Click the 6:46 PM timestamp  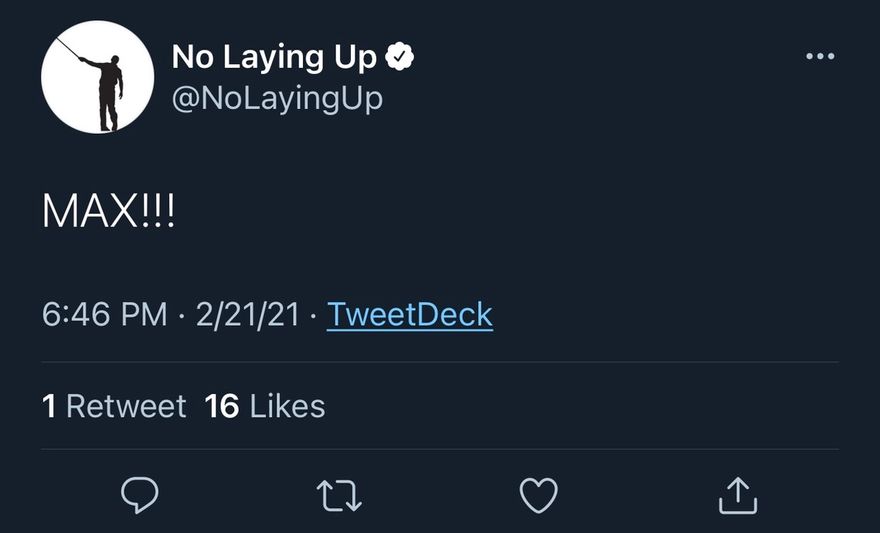pyautogui.click(x=105, y=315)
